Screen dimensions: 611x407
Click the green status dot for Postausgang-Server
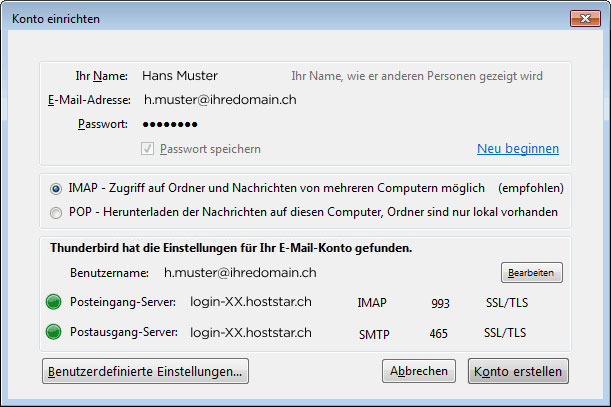(x=53, y=332)
